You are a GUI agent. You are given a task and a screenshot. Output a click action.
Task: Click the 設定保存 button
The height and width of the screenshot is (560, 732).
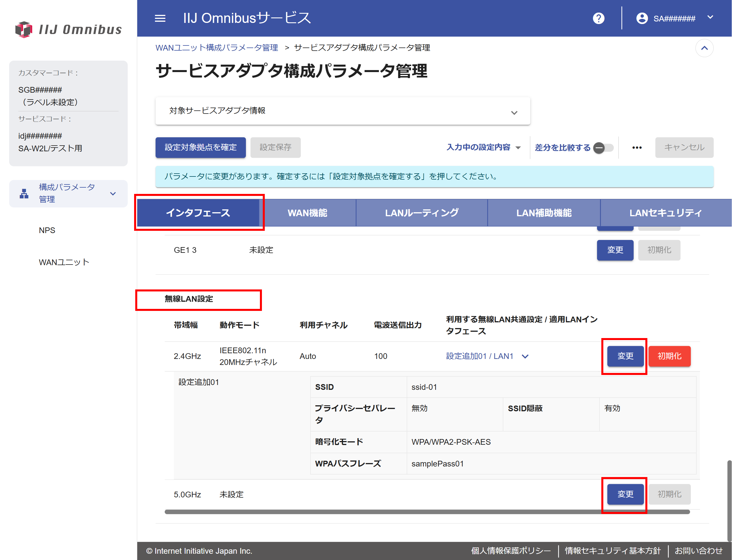[276, 147]
